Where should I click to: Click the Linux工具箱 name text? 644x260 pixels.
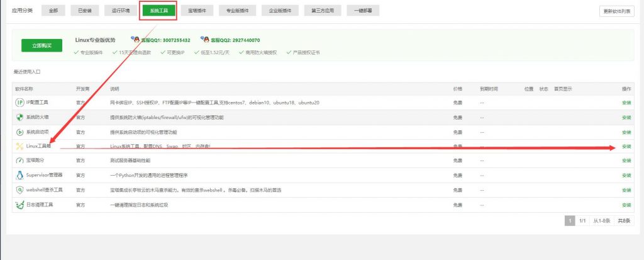click(x=38, y=146)
